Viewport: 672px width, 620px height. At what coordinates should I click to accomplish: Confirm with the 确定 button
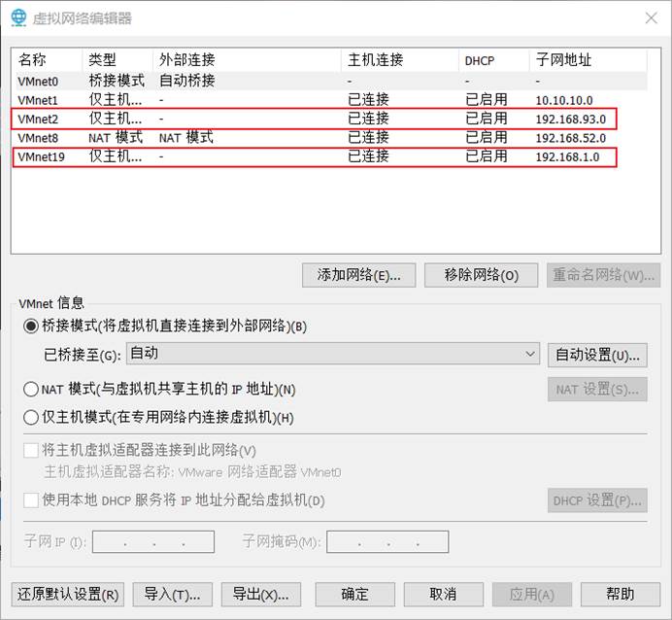click(x=354, y=594)
